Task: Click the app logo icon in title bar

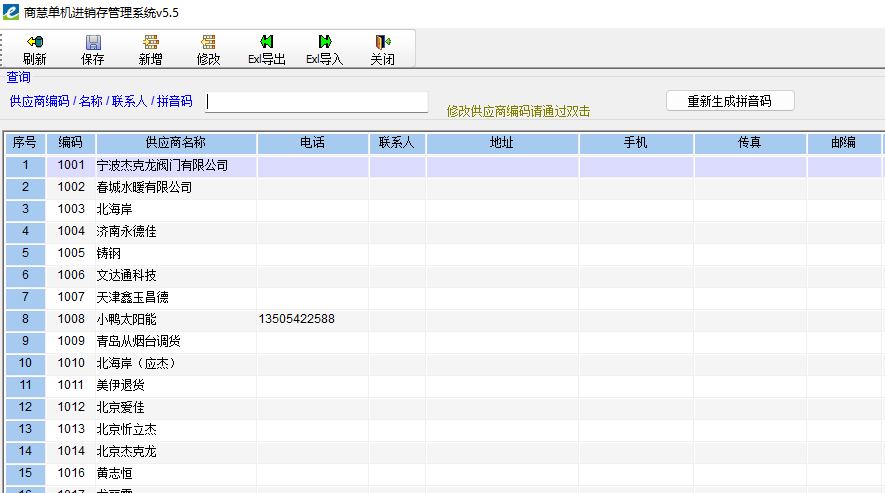Action: click(11, 12)
